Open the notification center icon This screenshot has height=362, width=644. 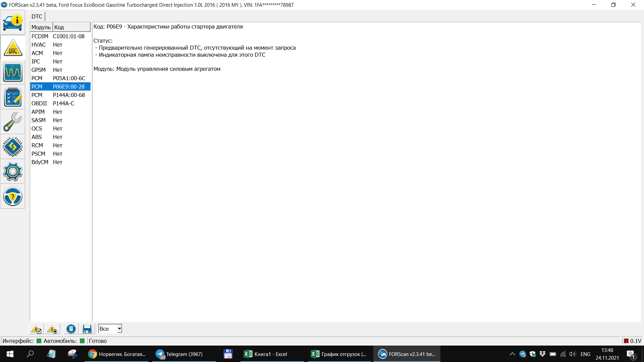[x=631, y=354]
